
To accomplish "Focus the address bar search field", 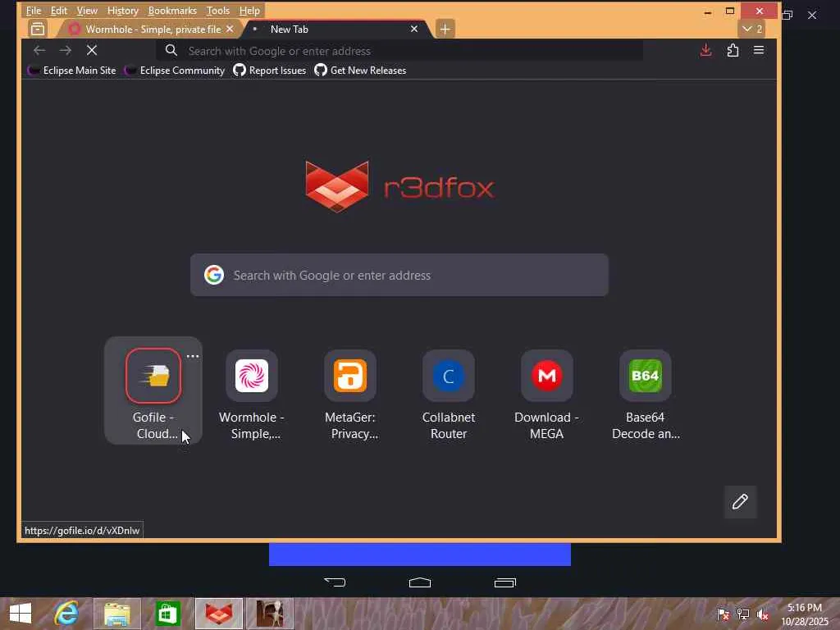I will [399, 51].
